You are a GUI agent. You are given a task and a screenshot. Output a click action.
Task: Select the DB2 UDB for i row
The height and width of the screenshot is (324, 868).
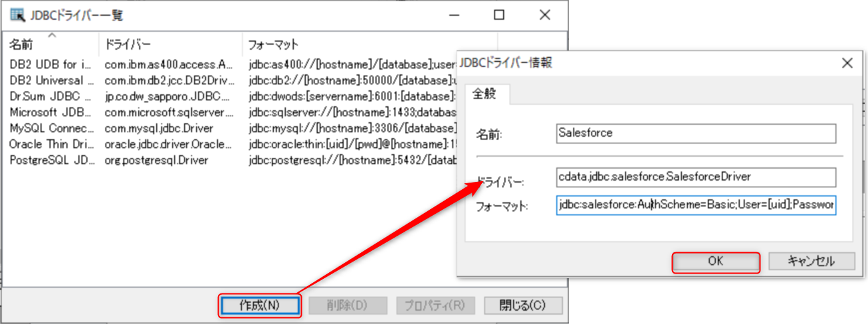tap(51, 64)
